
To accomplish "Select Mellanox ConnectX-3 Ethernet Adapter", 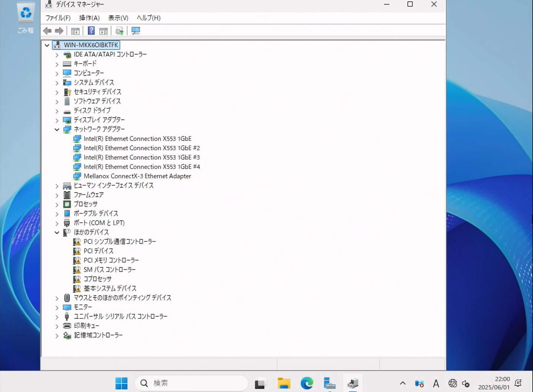I will click(x=137, y=176).
